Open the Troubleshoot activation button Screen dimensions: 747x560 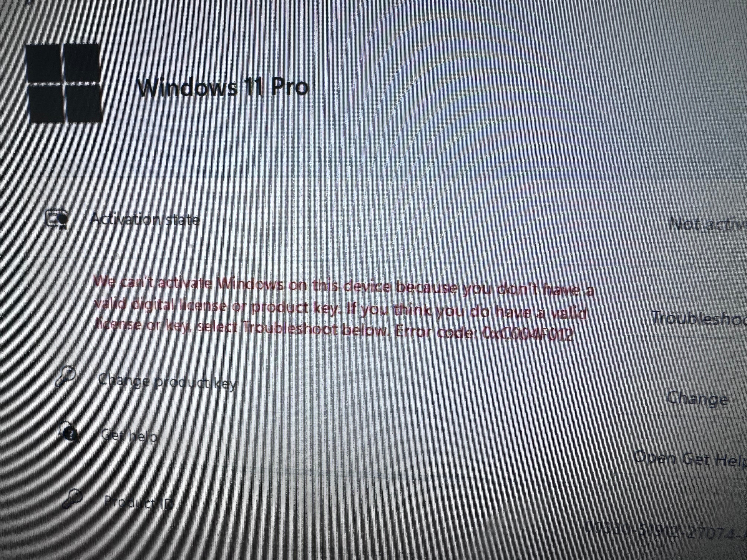pyautogui.click(x=699, y=318)
